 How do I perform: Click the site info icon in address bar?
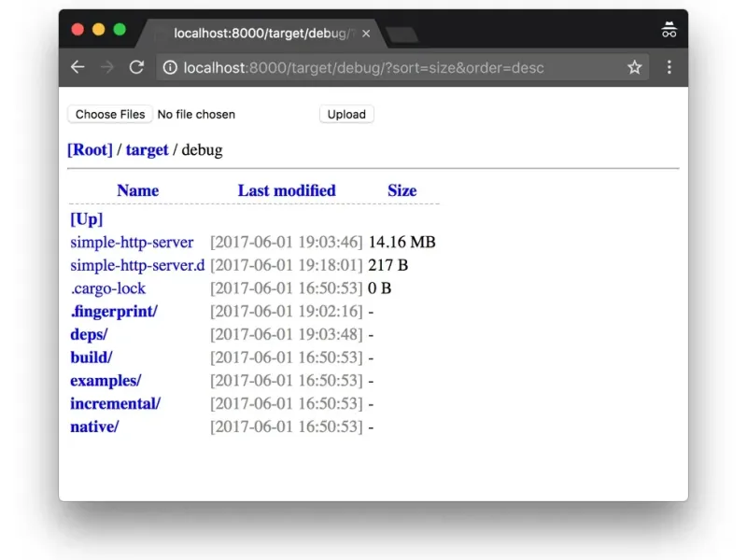(170, 67)
